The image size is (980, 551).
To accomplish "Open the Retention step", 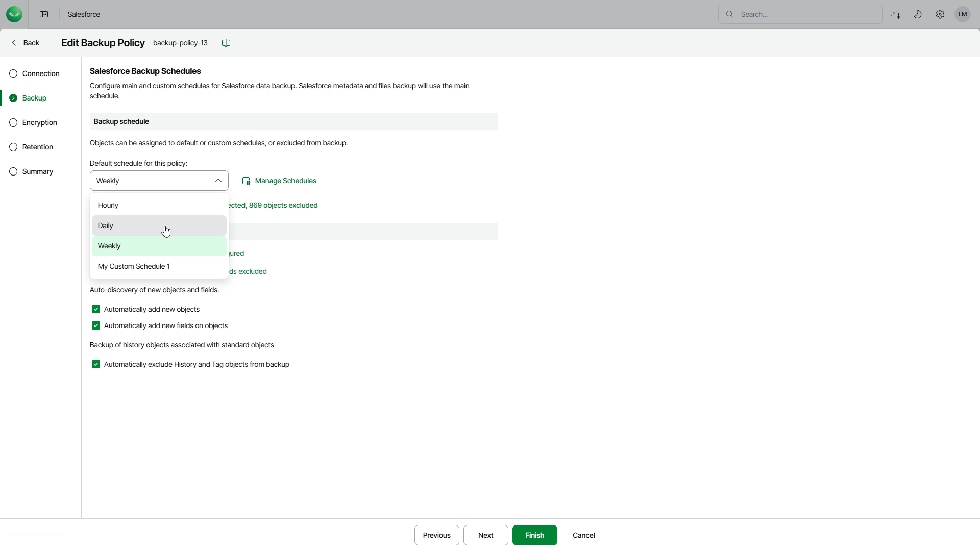I will coord(37,147).
